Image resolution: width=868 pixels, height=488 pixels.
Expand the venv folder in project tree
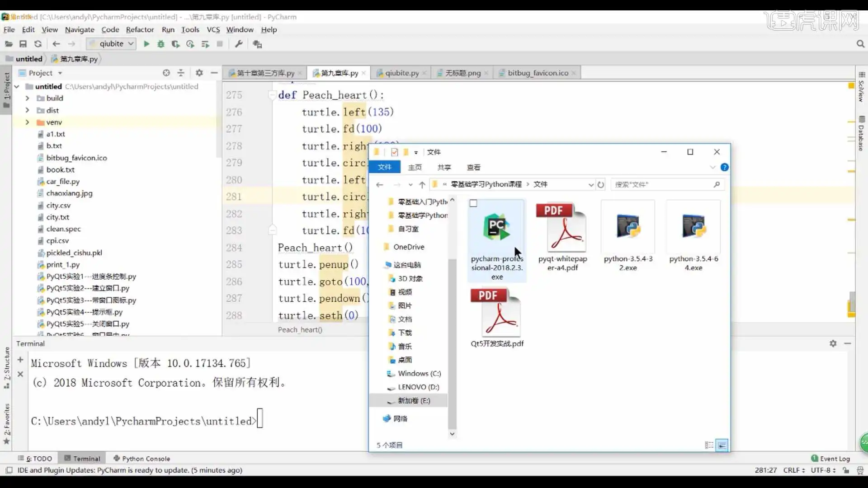[27, 122]
